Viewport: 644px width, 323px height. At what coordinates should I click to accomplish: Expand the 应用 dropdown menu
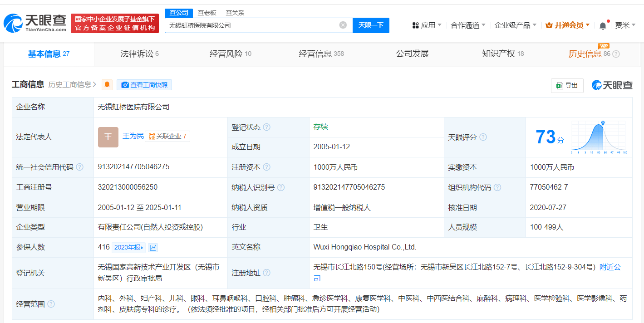(x=427, y=25)
